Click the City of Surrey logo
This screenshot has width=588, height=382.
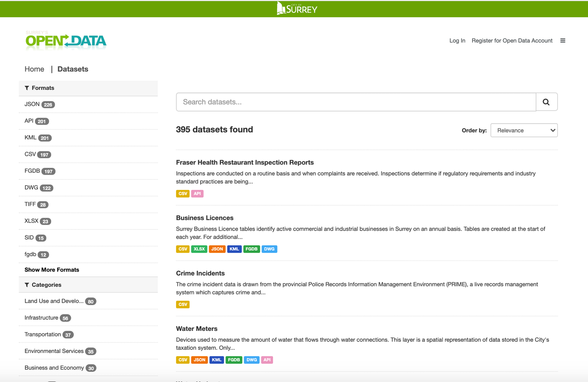point(297,8)
